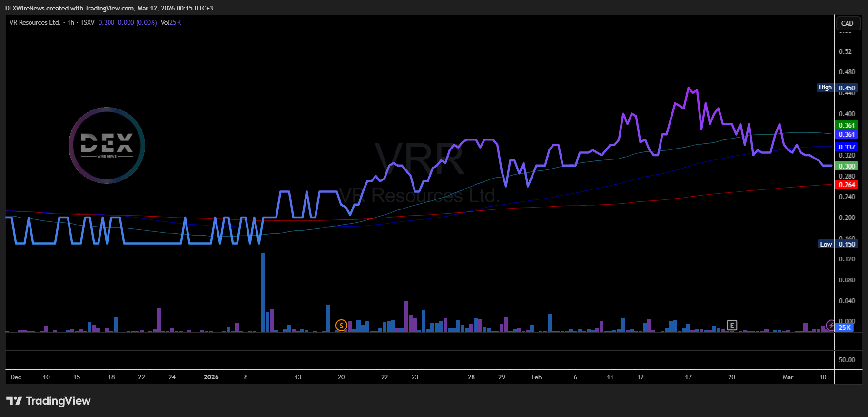Click the 1h interval label in legend

click(71, 22)
